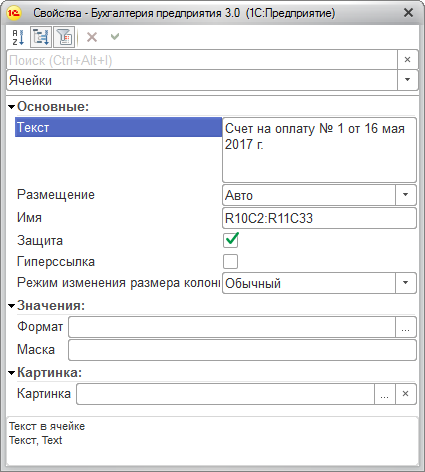Collapse the Значения section

pos(12,306)
